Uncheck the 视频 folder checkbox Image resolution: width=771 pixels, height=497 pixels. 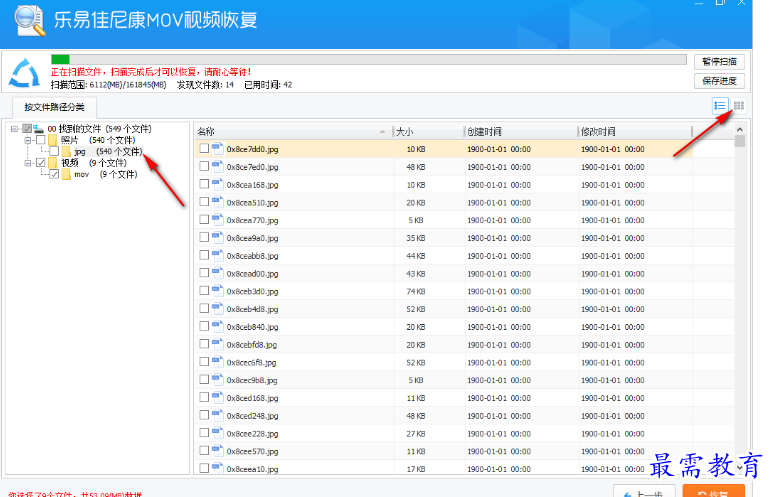pos(41,163)
